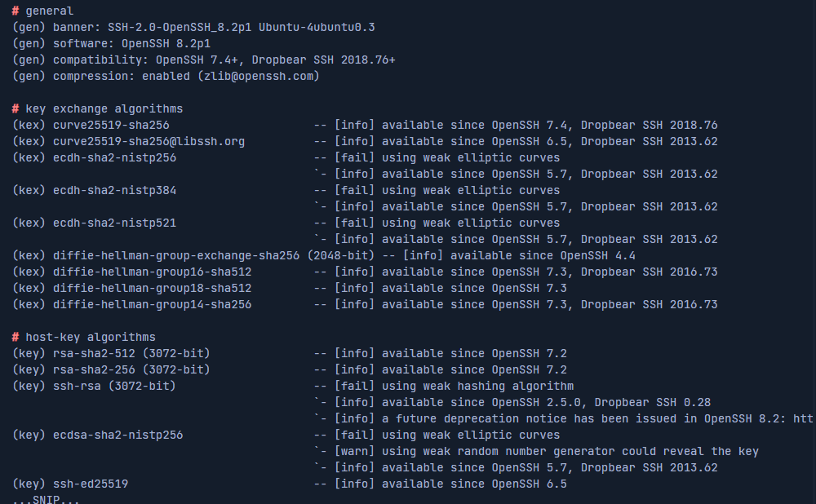Select the compatibility line mentioning Dropbear SSH 2018.76+
Screen dimensions: 816x504
[x=204, y=60]
